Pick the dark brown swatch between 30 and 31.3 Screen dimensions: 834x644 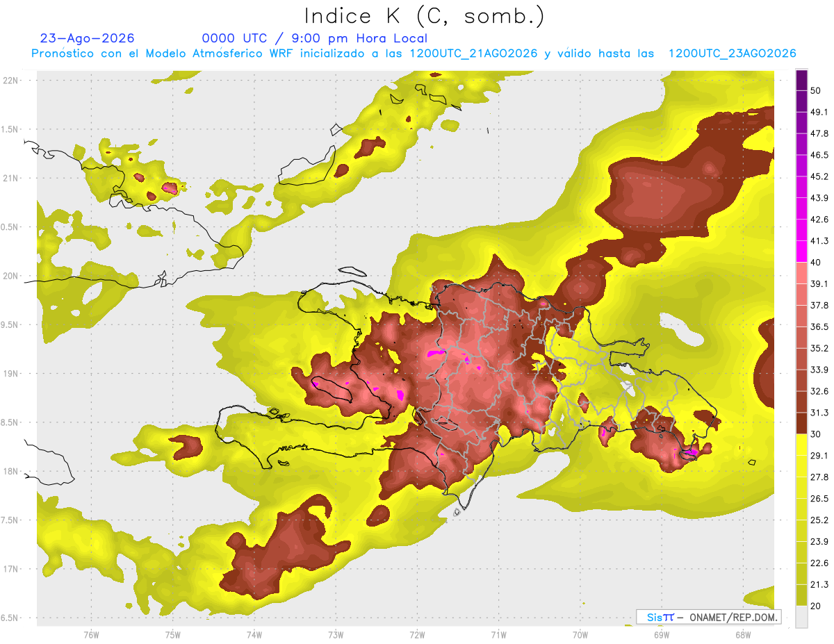801,423
